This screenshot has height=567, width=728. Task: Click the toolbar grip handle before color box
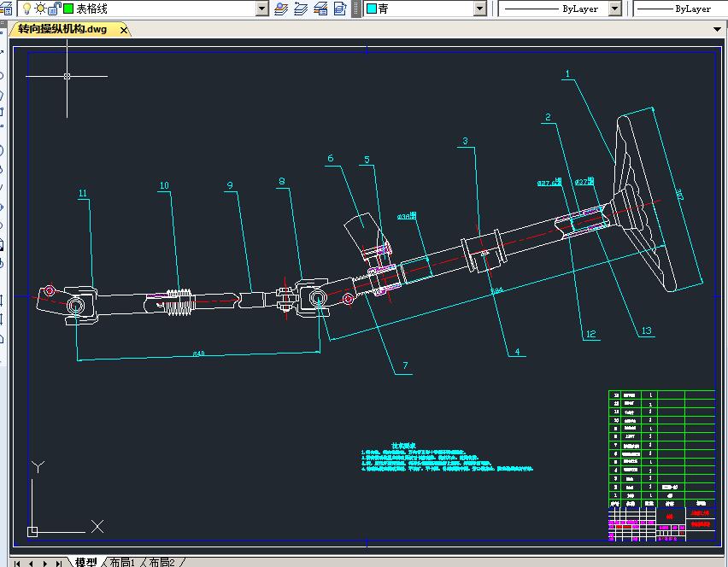pyautogui.click(x=355, y=9)
